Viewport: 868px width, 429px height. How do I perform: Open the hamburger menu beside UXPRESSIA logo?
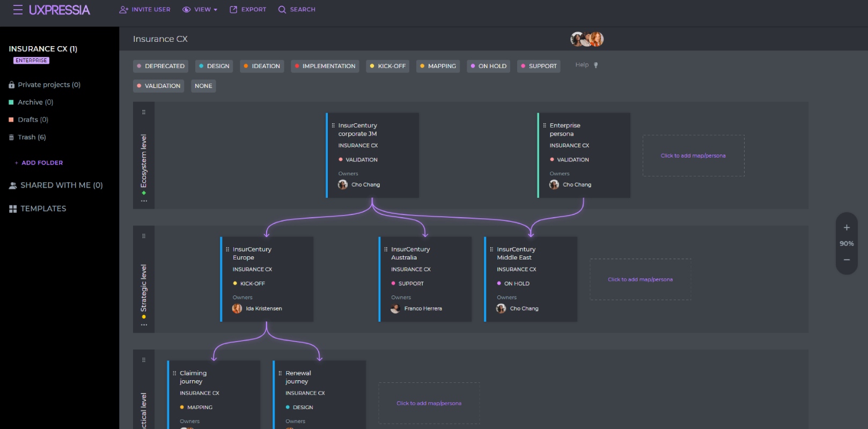pyautogui.click(x=18, y=10)
